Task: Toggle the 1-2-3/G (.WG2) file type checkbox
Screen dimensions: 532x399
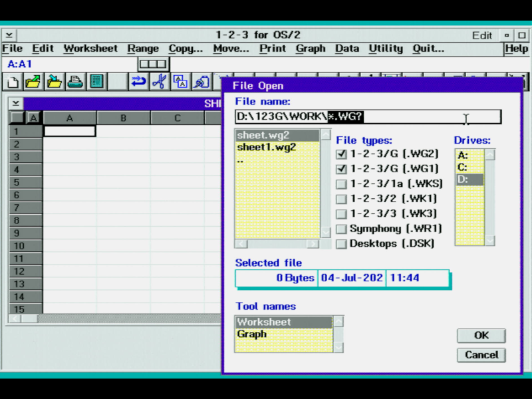Action: click(x=341, y=154)
